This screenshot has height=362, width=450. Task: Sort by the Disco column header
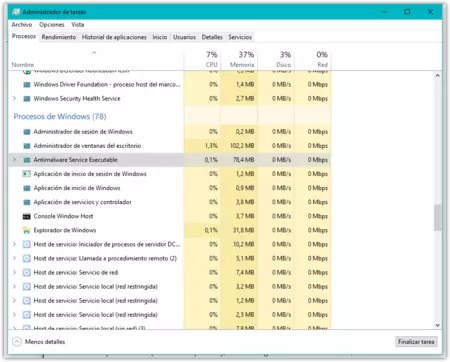click(276, 59)
